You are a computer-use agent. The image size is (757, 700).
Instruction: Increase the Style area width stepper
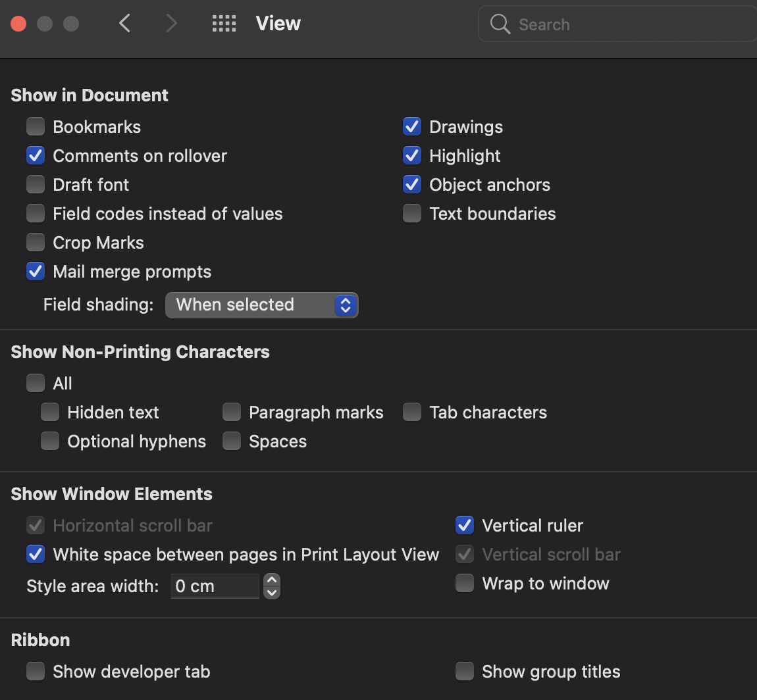[x=272, y=580]
